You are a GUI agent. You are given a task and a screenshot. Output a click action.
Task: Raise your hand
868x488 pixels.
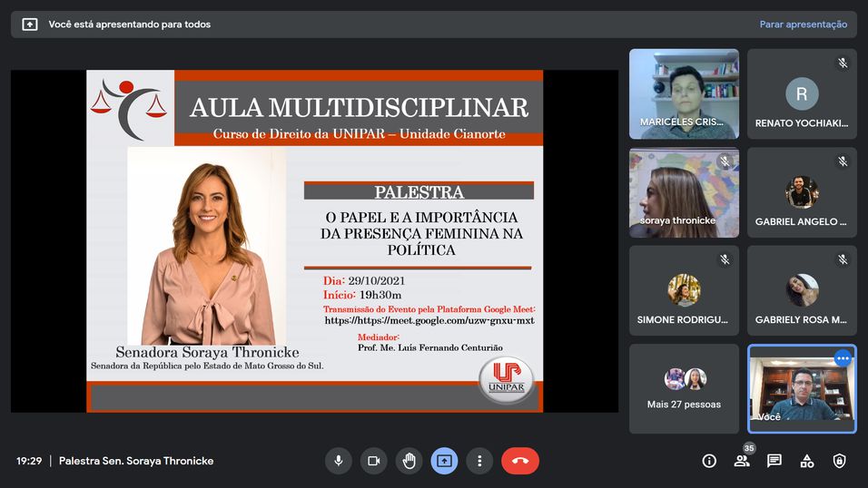click(409, 461)
